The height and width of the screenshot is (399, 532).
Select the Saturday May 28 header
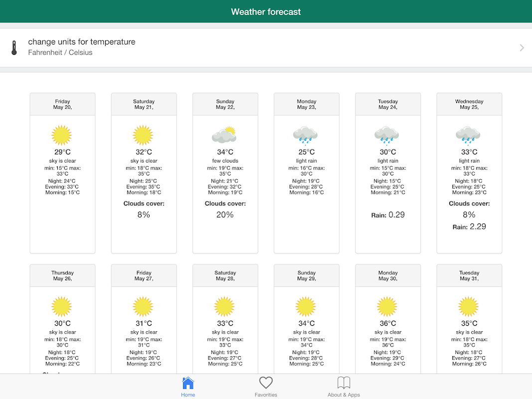pos(225,275)
